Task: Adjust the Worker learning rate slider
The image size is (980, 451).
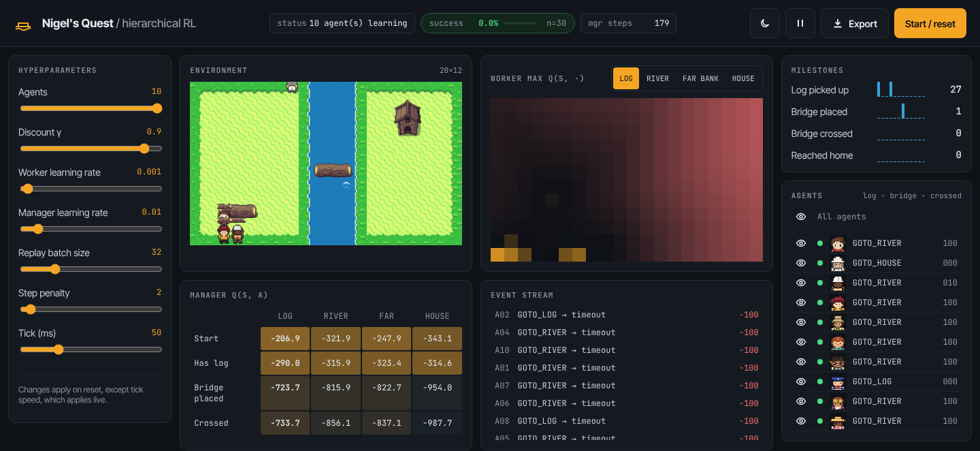Action: point(91,189)
